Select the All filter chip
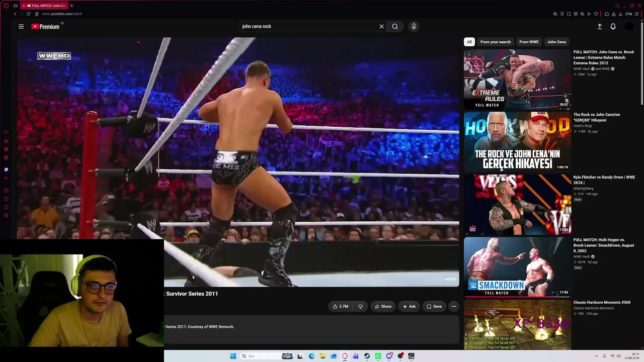Screen dimensions: 644x362 click(x=469, y=42)
